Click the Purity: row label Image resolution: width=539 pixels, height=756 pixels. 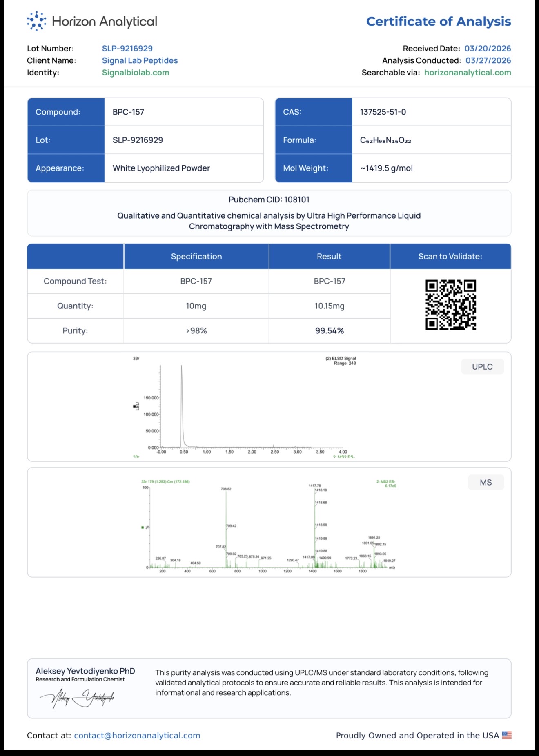75,330
